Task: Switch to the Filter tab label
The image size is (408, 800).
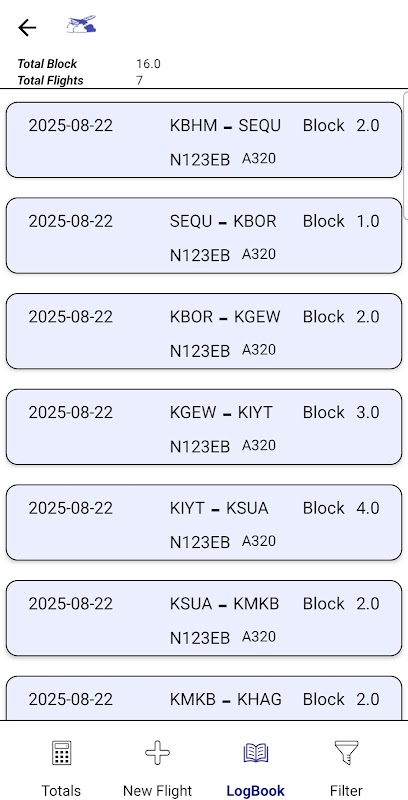Action: pos(346,790)
